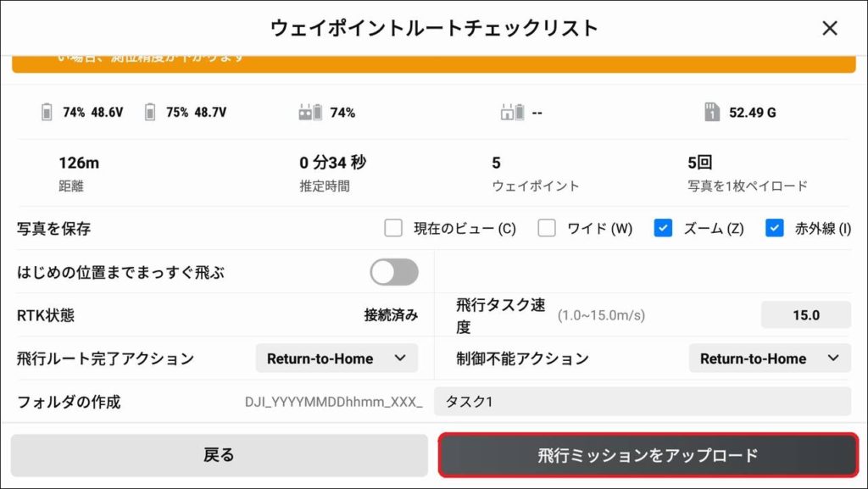Screen dimensions: 868x489
Task: Click the orange warning banner
Action: (x=434, y=64)
